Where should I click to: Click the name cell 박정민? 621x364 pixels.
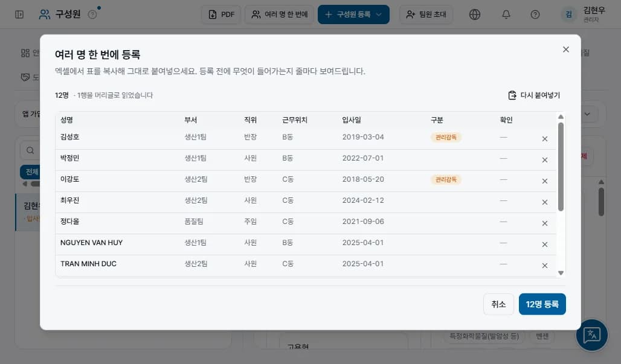69,158
